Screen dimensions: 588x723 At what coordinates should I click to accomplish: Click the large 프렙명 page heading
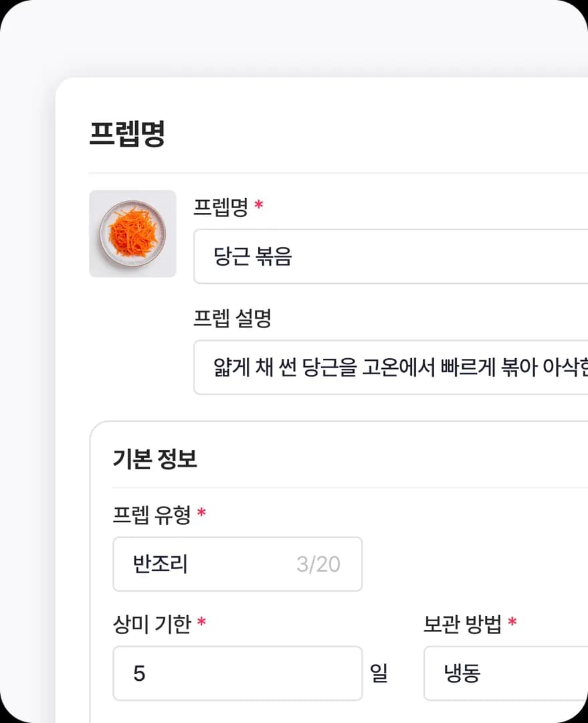(127, 135)
